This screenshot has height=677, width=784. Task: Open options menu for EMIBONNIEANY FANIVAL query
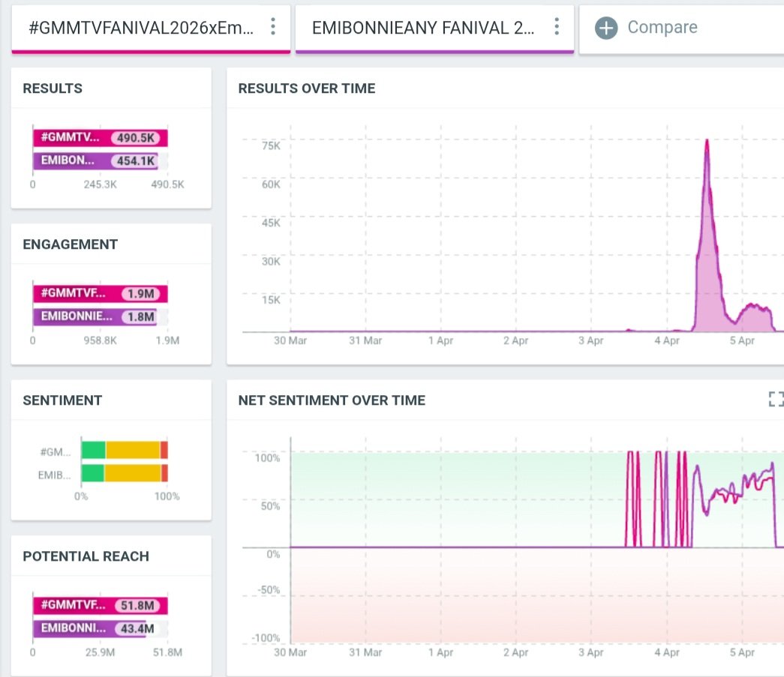pyautogui.click(x=557, y=26)
